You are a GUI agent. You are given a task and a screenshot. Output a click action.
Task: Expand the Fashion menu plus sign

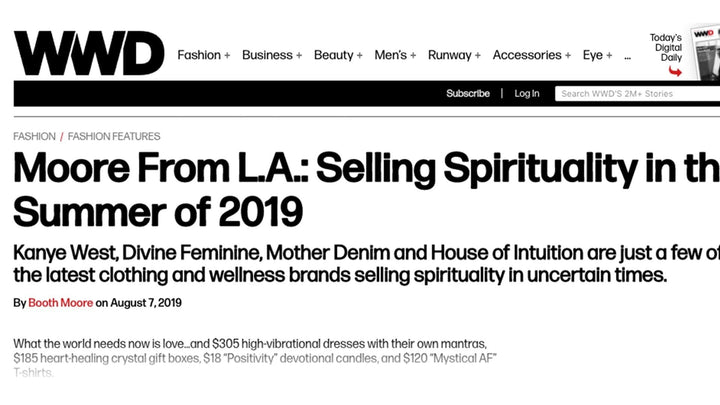point(227,56)
